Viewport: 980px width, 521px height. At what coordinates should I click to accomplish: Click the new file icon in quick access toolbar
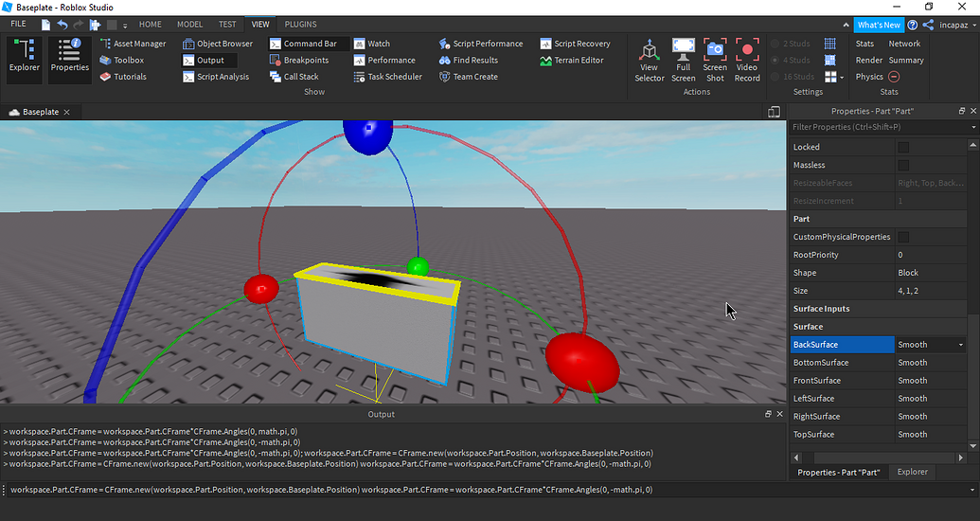point(45,25)
